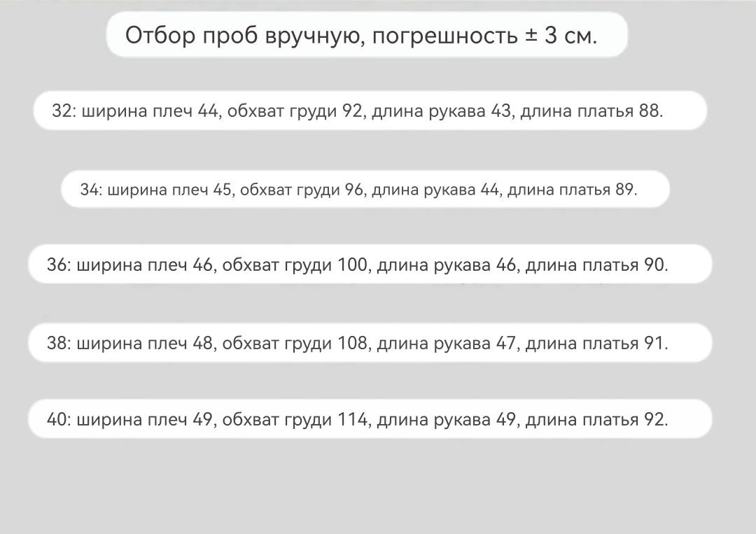Select the size 36 measurements row
This screenshot has width=756, height=534.
tap(370, 264)
